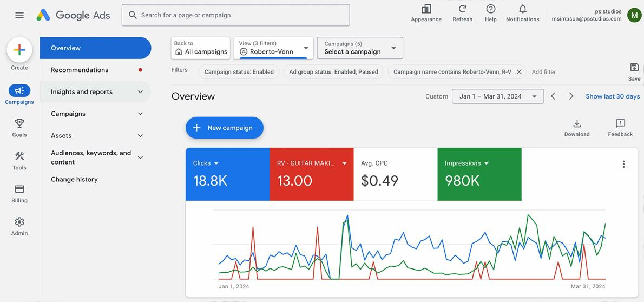Open the Tools section icon
This screenshot has width=644, height=302.
(x=19, y=156)
